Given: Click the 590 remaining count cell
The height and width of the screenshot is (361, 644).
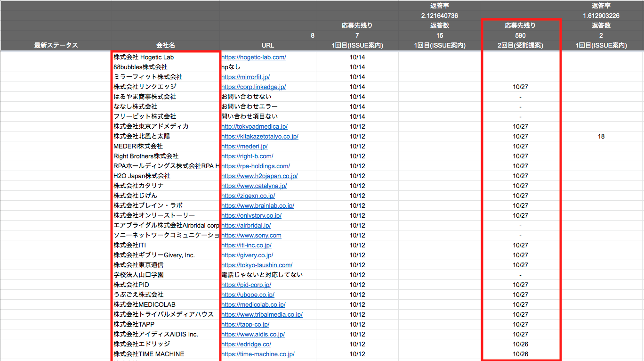Looking at the screenshot, I should tap(520, 35).
